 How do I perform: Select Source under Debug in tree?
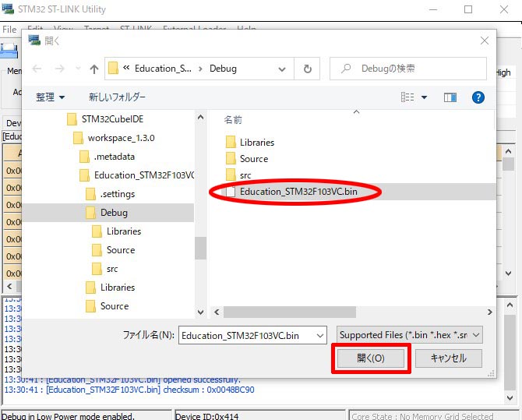(113, 250)
